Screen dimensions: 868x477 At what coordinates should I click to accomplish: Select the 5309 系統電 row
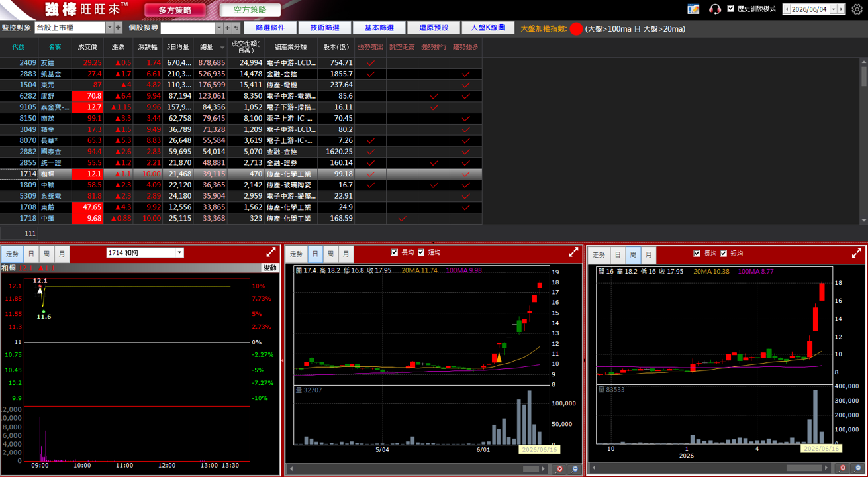coord(241,196)
